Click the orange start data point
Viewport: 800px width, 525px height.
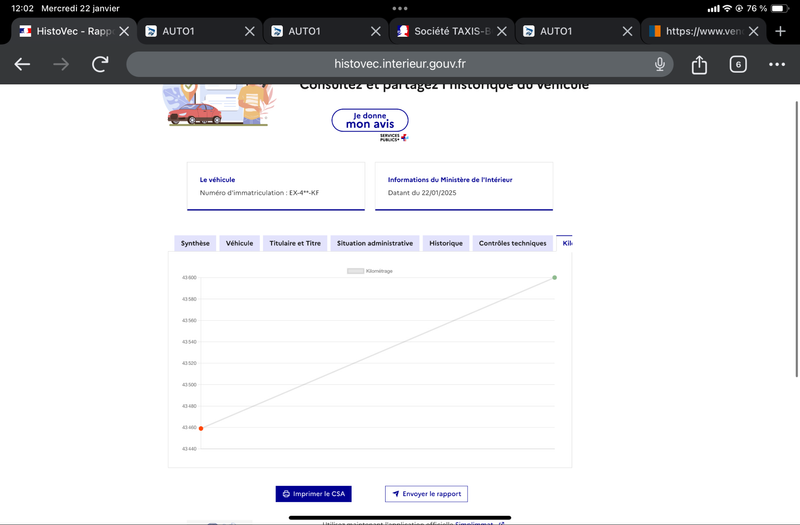click(x=201, y=428)
